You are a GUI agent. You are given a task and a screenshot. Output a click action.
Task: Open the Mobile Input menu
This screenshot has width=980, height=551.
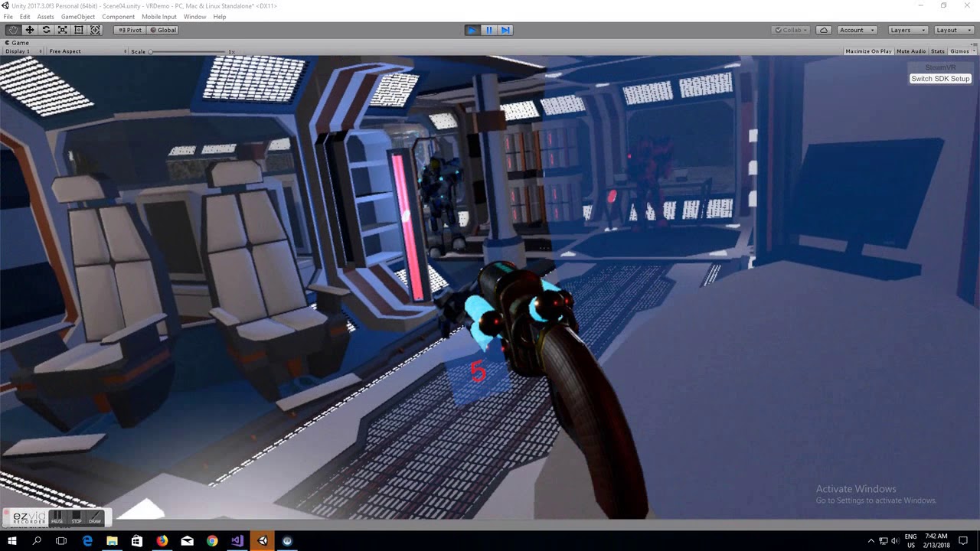(159, 17)
